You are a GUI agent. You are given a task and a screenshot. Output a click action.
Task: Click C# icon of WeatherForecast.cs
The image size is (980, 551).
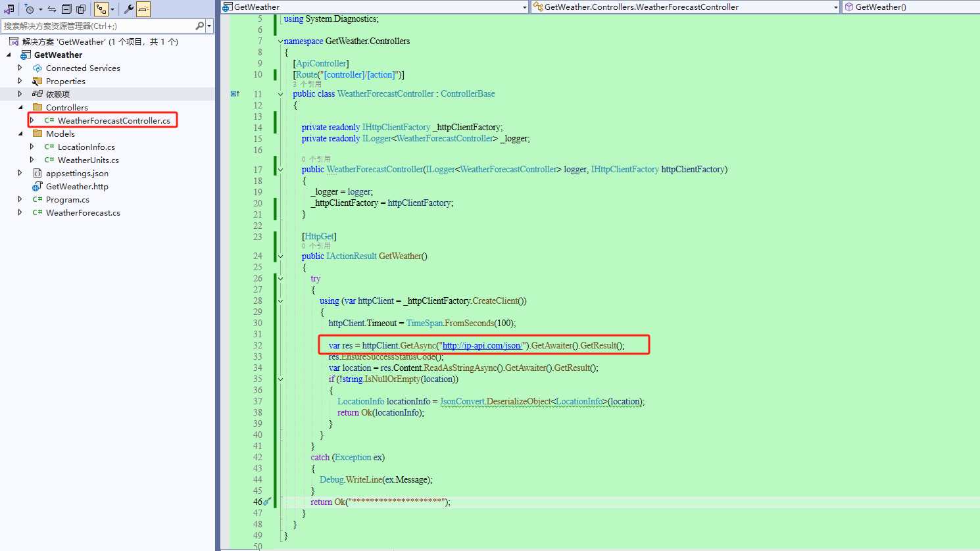coord(37,212)
